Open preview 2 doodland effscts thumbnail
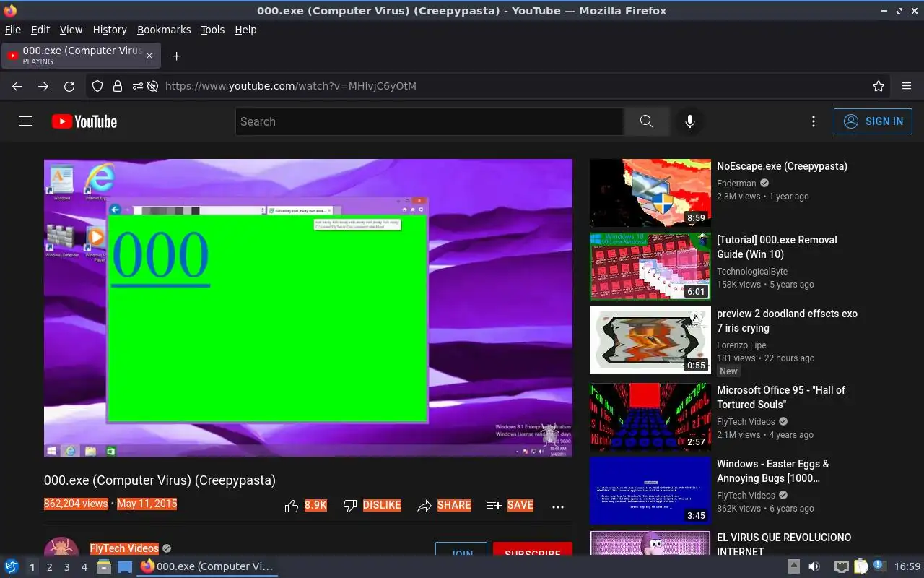The width and height of the screenshot is (924, 578). pyautogui.click(x=650, y=340)
